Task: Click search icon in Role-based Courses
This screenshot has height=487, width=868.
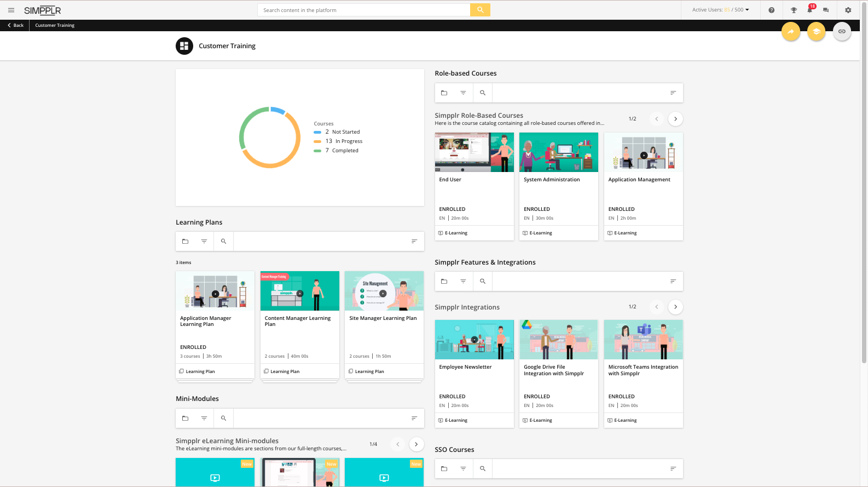Action: pos(483,93)
